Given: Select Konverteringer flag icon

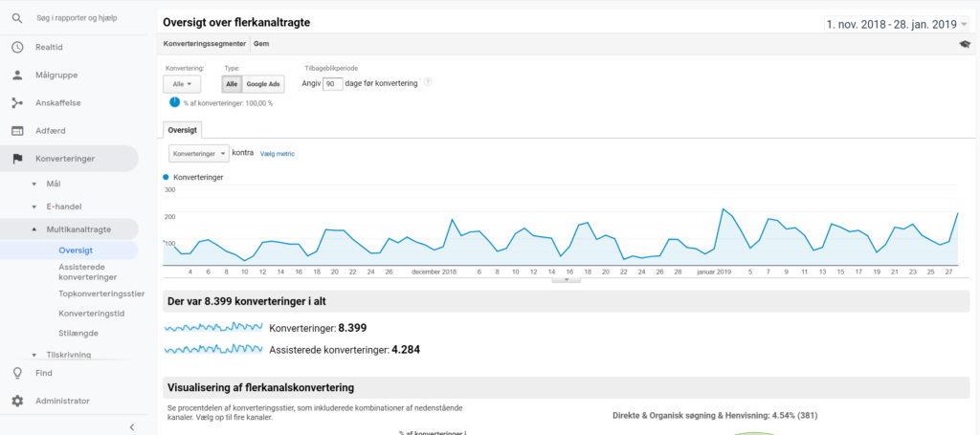Looking at the screenshot, I should (x=17, y=159).
